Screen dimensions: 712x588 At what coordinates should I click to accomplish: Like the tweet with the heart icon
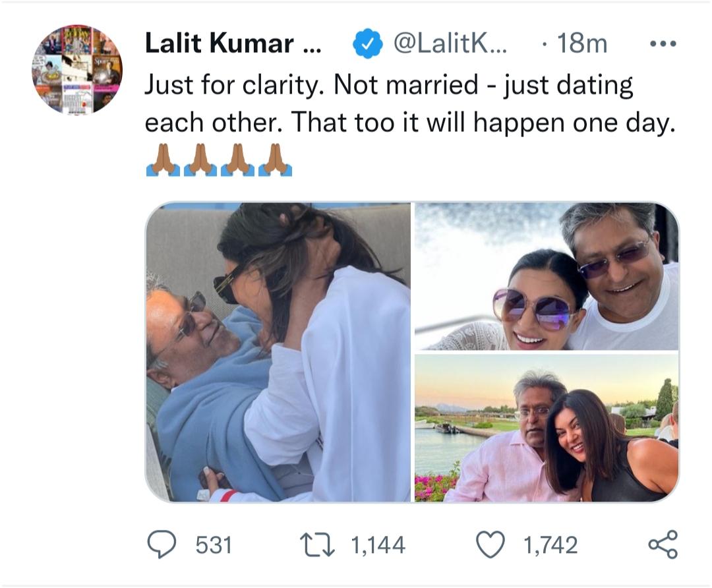click(x=490, y=545)
